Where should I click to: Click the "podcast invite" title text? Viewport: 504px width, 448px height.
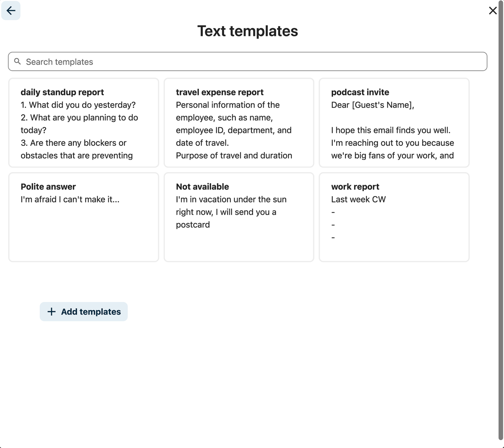pyautogui.click(x=360, y=92)
